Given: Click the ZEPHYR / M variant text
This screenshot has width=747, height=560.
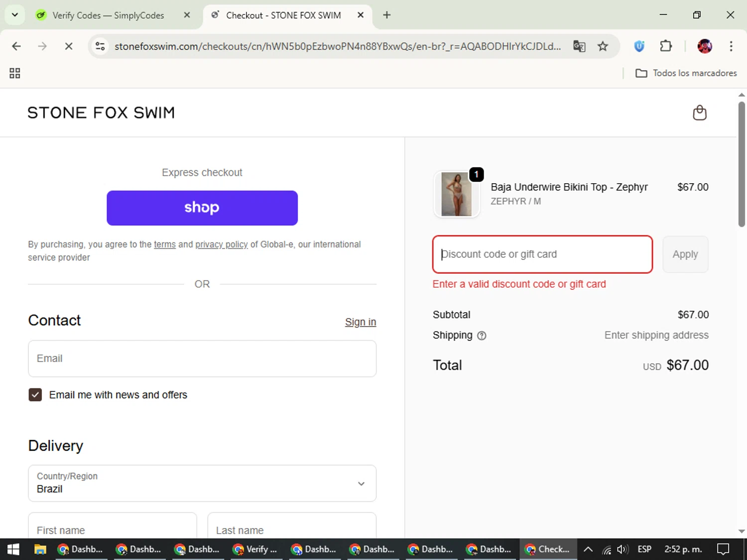Looking at the screenshot, I should click(x=516, y=201).
